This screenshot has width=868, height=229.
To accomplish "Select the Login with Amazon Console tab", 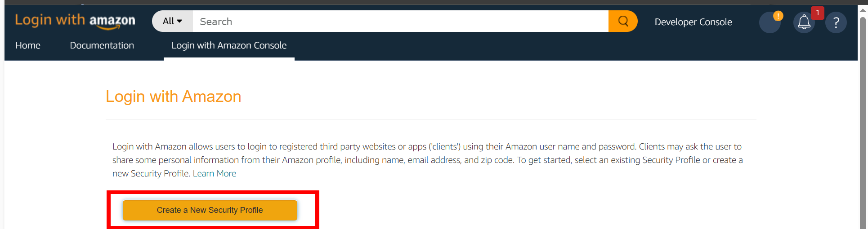I will pyautogui.click(x=229, y=45).
